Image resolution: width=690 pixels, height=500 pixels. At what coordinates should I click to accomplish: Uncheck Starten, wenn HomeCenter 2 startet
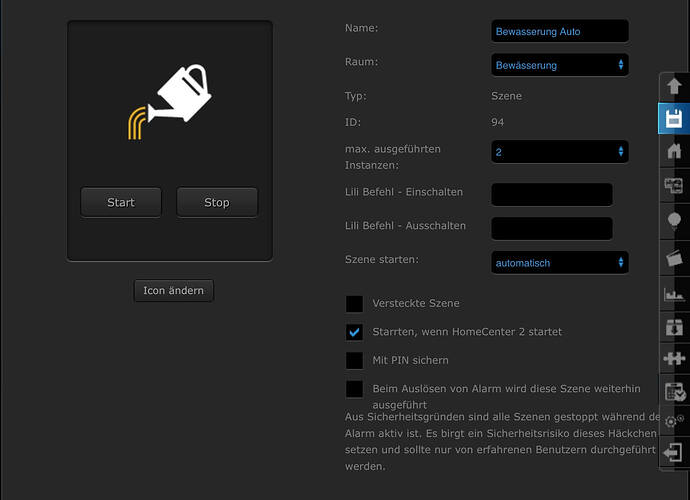coord(354,332)
